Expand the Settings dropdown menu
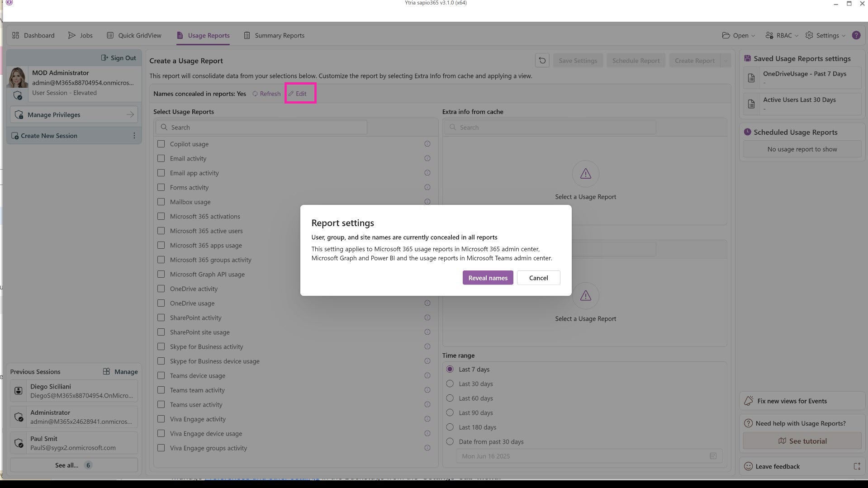This screenshot has width=868, height=488. 826,35
